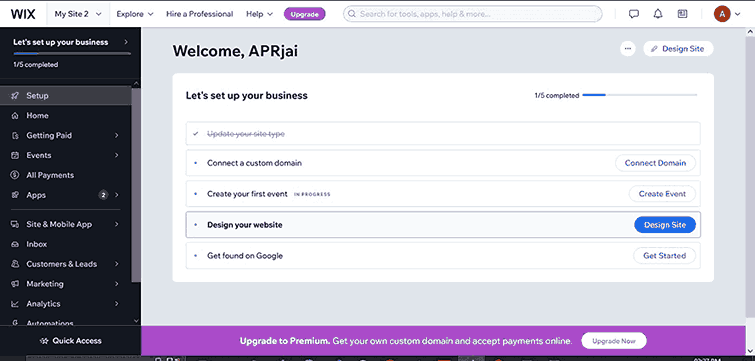Image resolution: width=755 pixels, height=361 pixels.
Task: Click the Marketing megaphone icon
Action: (15, 284)
